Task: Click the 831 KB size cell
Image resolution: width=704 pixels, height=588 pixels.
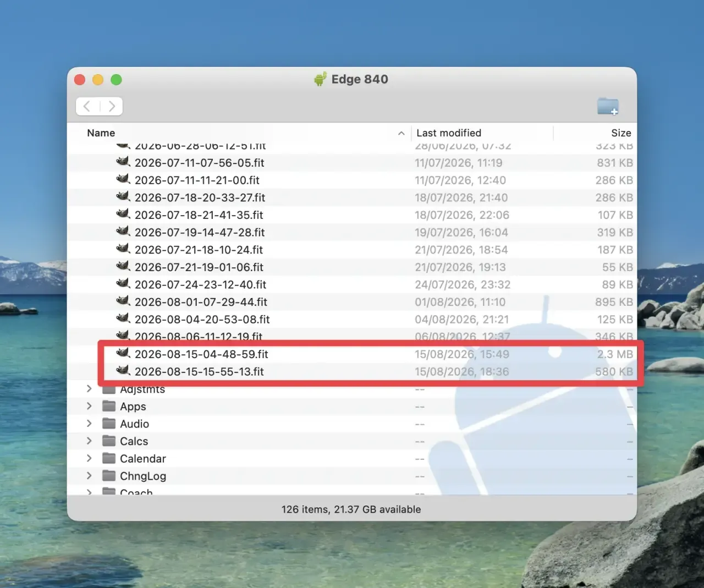Action: click(615, 163)
